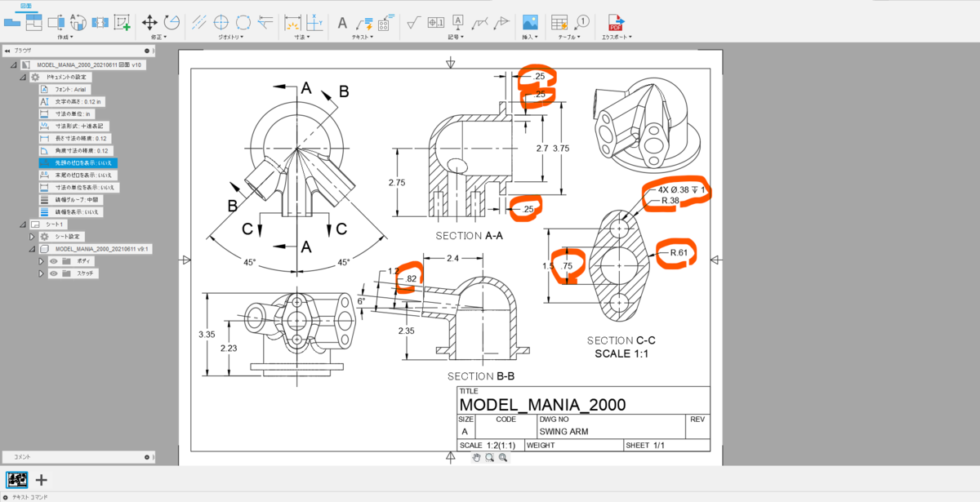
Task: Select the ordinate dimension tool
Action: pyautogui.click(x=314, y=22)
